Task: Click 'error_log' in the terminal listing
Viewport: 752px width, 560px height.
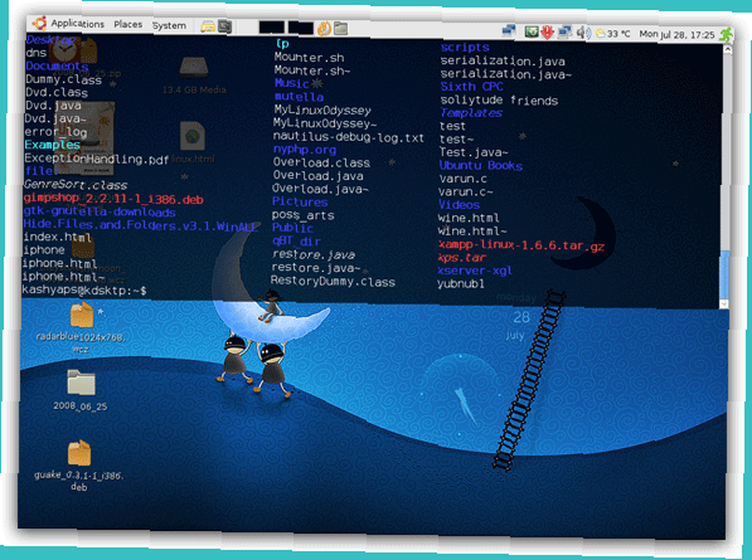Action: click(56, 132)
